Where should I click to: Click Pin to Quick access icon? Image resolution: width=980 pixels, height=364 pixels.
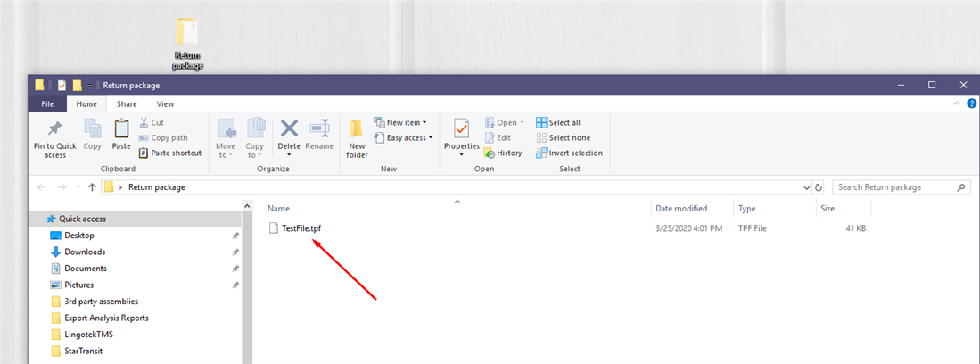pos(55,128)
